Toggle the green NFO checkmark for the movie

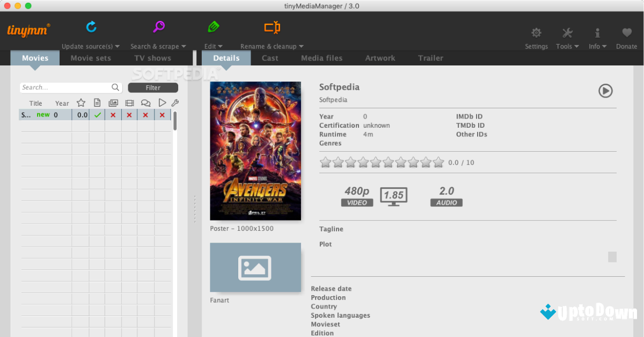(x=97, y=114)
